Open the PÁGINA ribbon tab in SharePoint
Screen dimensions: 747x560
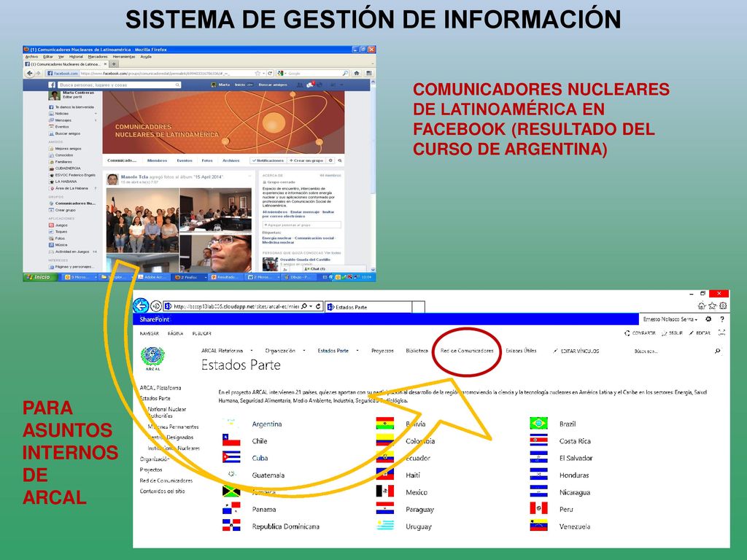(x=175, y=333)
